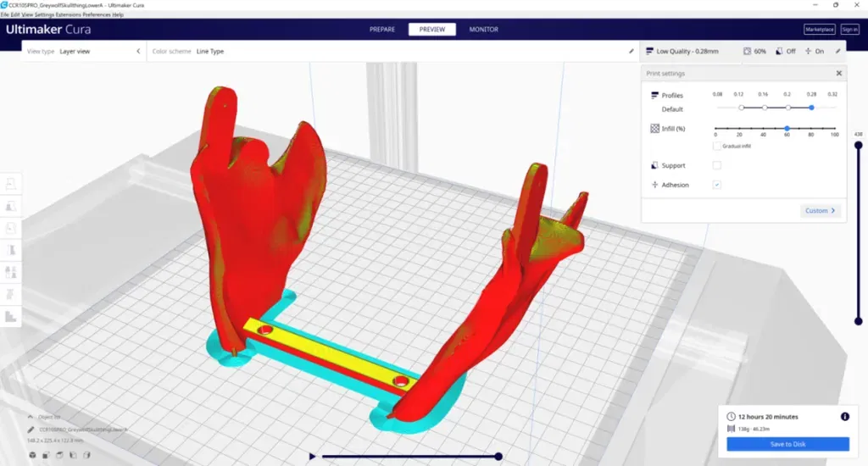Click the upper handle of layer slider
This screenshot has width=868, height=466.
pyautogui.click(x=858, y=146)
